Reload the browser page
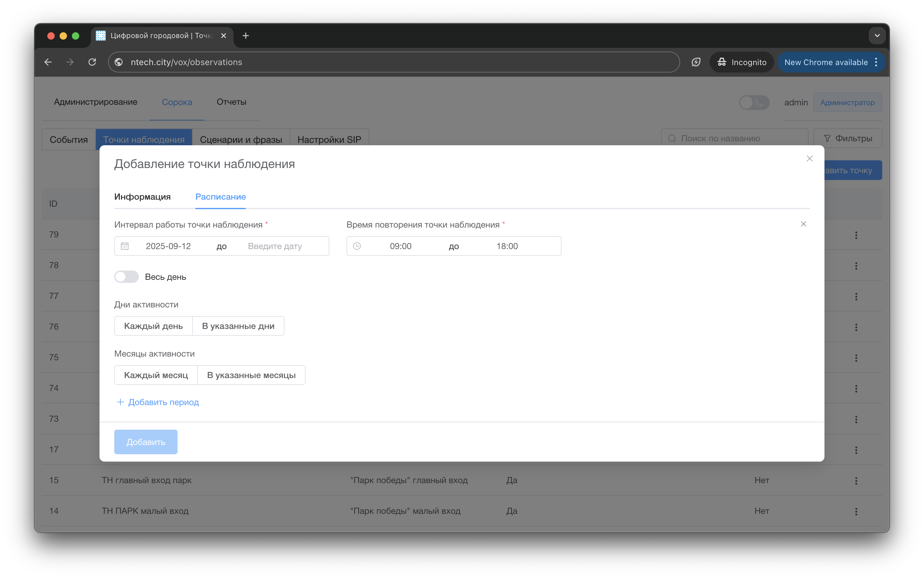The image size is (924, 578). [x=92, y=62]
